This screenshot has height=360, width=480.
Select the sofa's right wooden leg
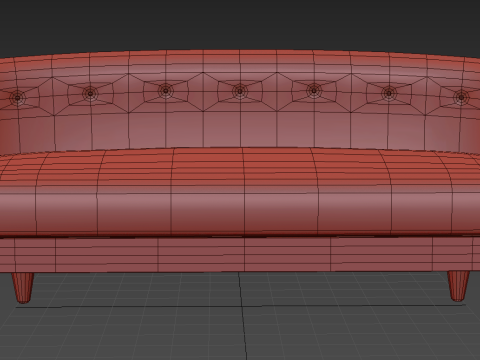(458, 286)
